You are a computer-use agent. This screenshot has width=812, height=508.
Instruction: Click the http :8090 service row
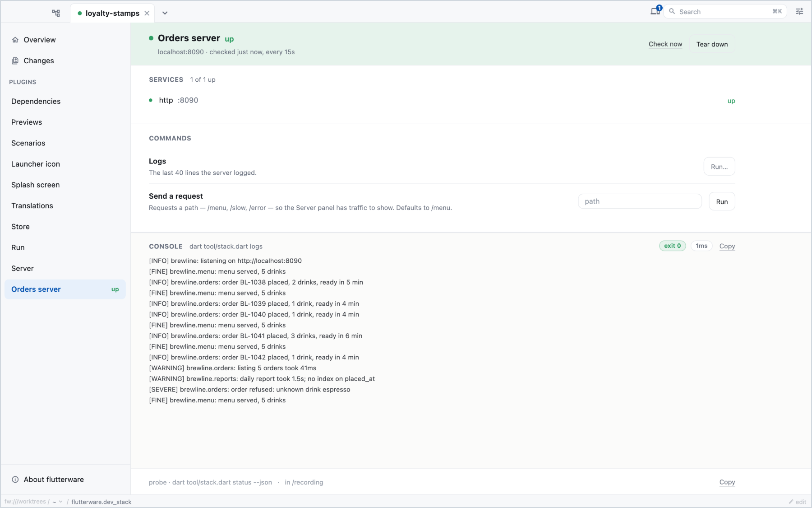point(442,100)
